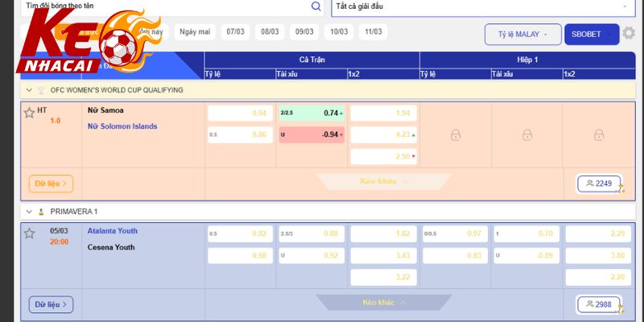Star the Atalanta Youth vs Cesena Youth match
Screen dimensions: 644x322
tap(29, 233)
